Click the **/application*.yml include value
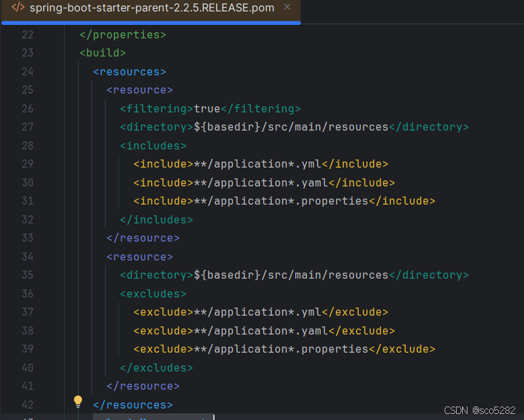The width and height of the screenshot is (524, 420). [x=258, y=164]
